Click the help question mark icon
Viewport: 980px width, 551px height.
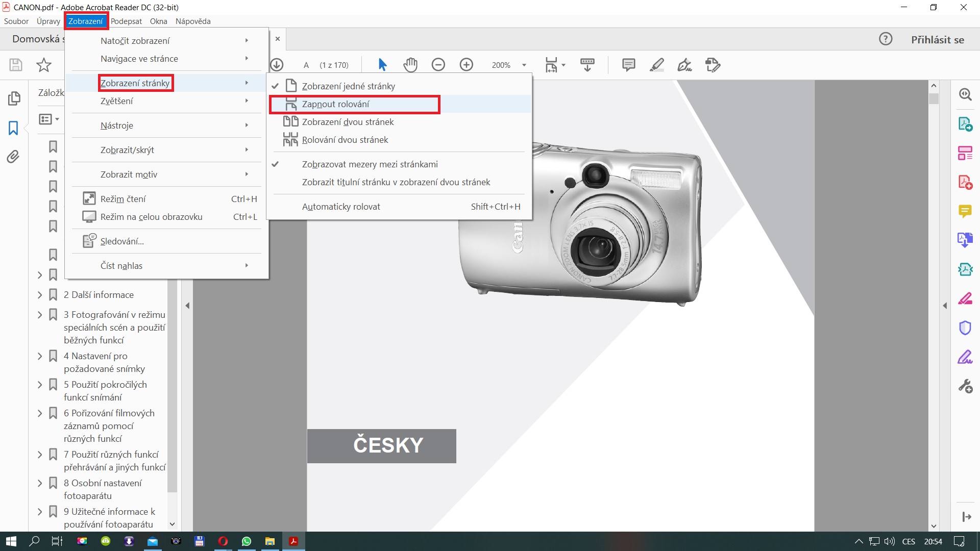tap(886, 39)
